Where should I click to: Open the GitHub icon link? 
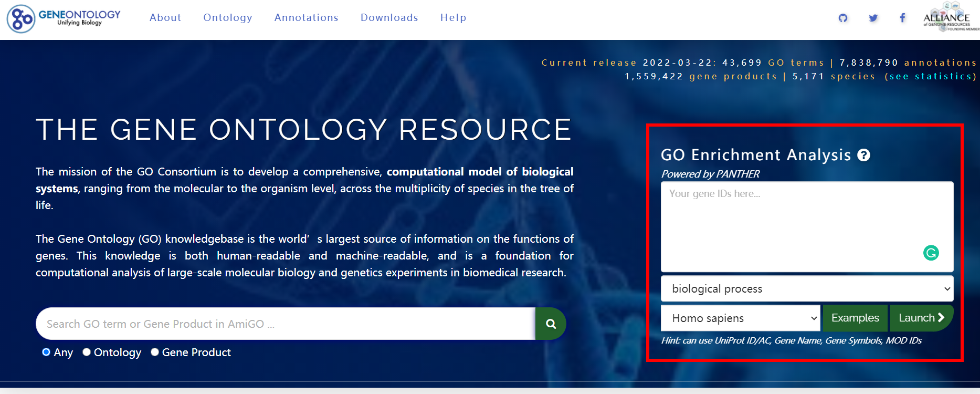pyautogui.click(x=843, y=18)
